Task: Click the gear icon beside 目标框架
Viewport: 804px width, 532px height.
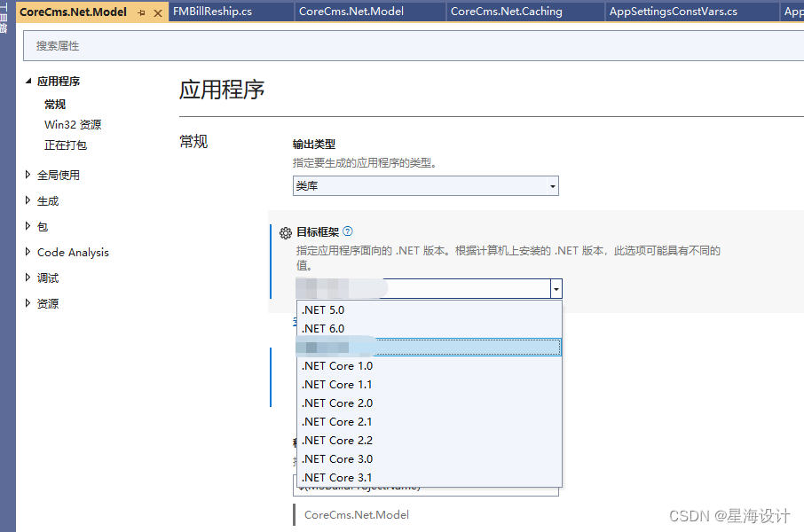Action: pos(286,232)
